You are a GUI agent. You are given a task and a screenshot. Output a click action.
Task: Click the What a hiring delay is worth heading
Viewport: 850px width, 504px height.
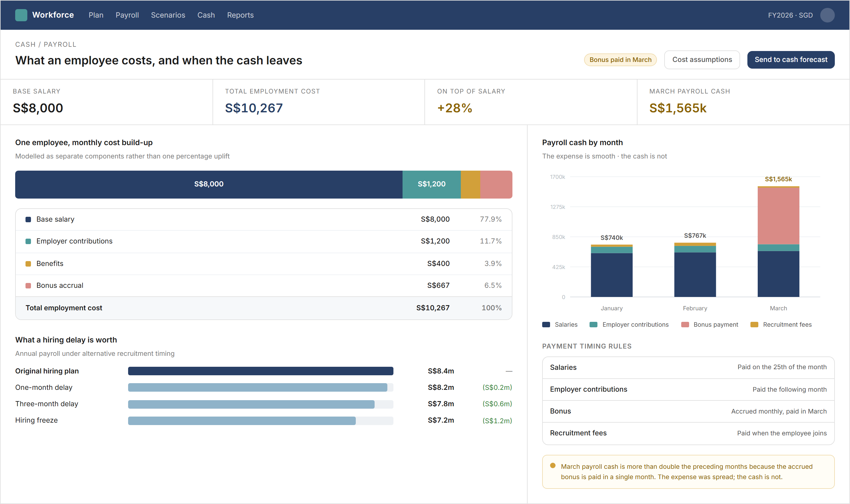66,340
